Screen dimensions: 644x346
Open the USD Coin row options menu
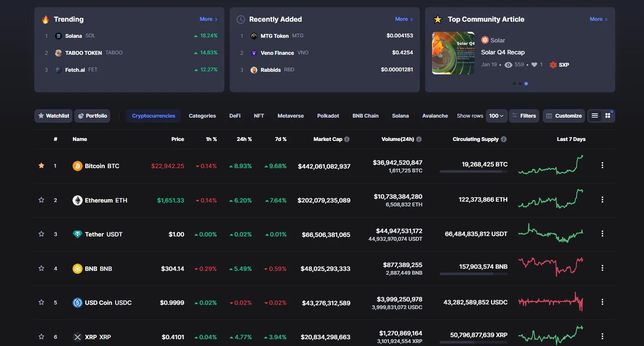(602, 302)
